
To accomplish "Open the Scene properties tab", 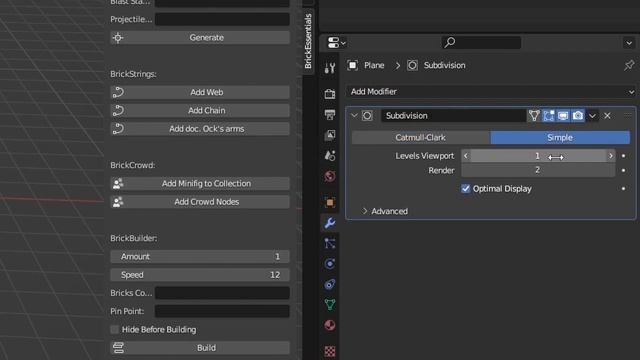I will point(330,156).
